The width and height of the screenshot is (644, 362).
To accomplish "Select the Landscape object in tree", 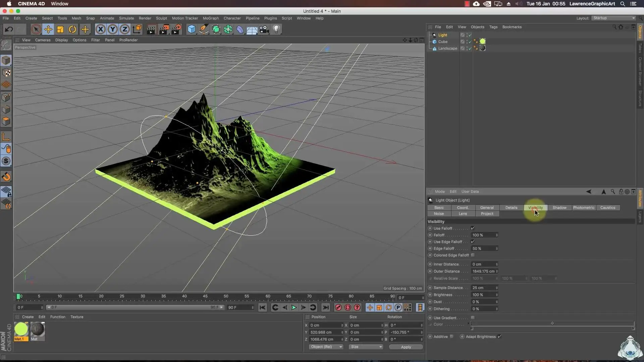I will click(x=447, y=48).
